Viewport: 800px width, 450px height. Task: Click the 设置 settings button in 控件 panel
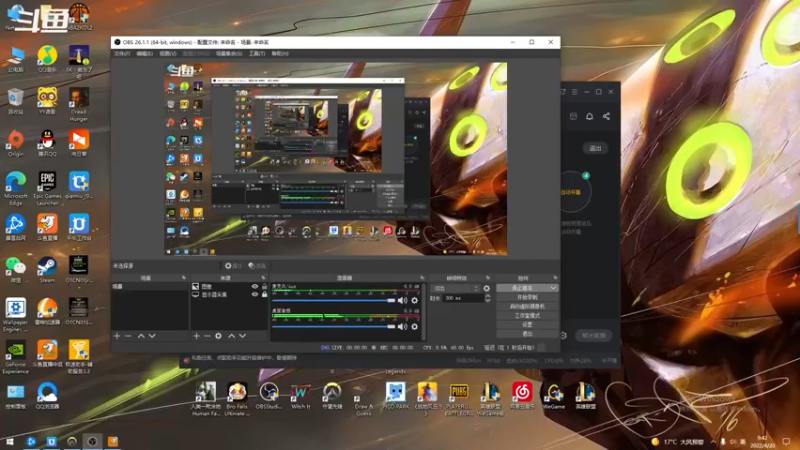click(527, 324)
